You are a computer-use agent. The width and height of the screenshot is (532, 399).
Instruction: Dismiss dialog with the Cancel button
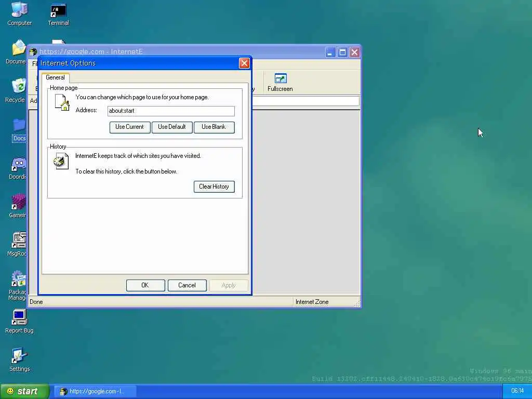pos(187,285)
